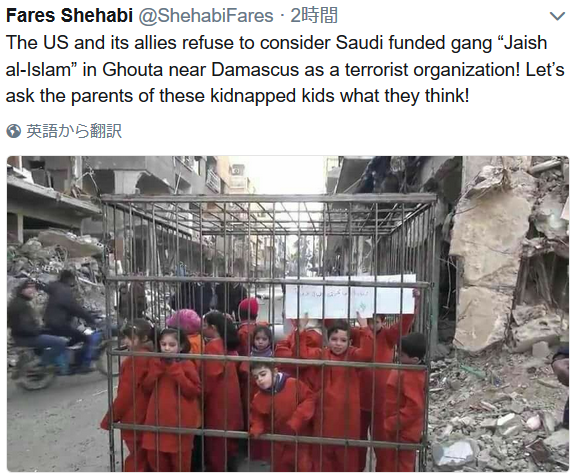Image resolution: width=573 pixels, height=476 pixels.
Task: Click the 2時間 timestamp
Action: (314, 16)
